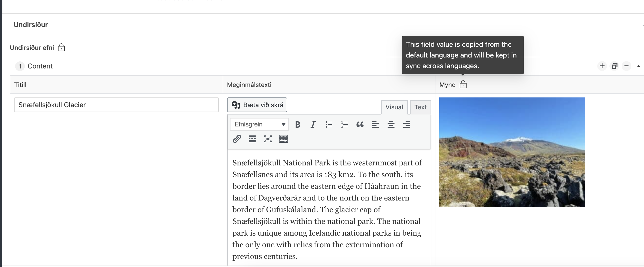Click the row number 1 handle
The height and width of the screenshot is (267, 644).
(x=20, y=66)
